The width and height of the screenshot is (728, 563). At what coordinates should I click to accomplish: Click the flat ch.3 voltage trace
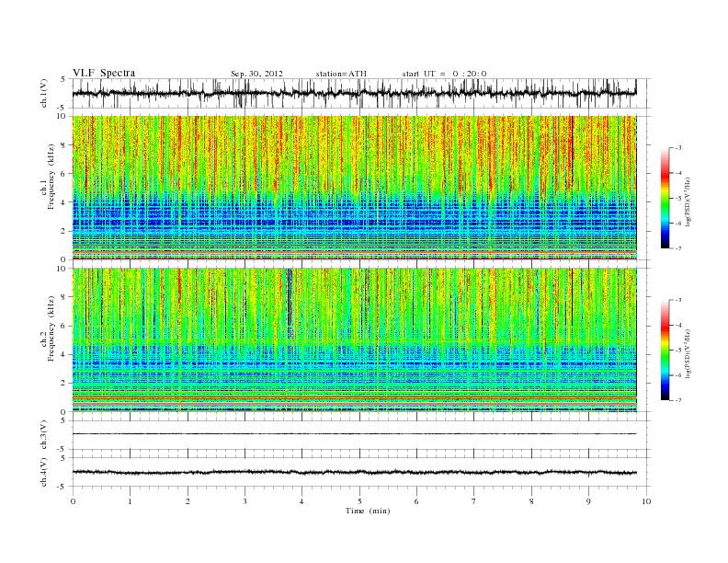click(x=354, y=434)
